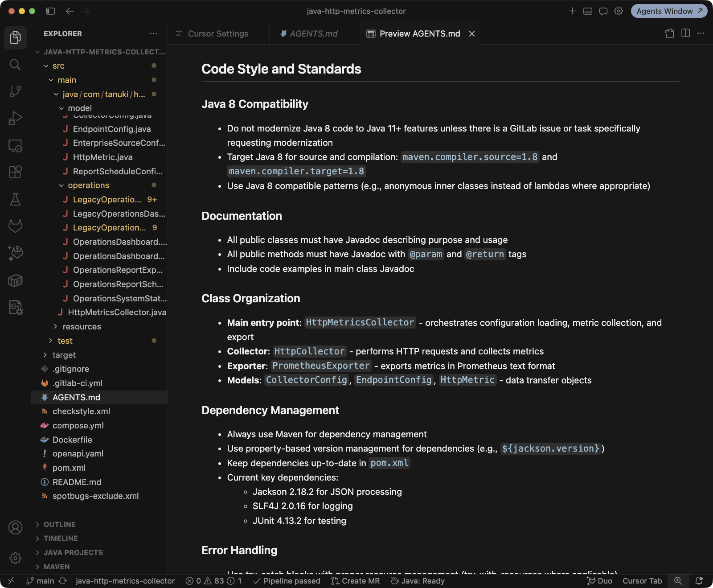Image resolution: width=713 pixels, height=588 pixels.
Task: Open the Manage gear in activity bar
Action: click(x=15, y=558)
